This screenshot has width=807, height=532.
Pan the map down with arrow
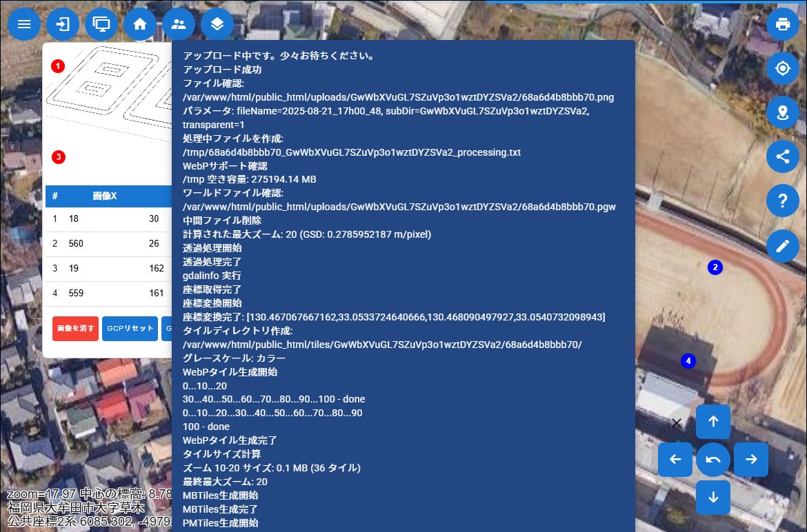pyautogui.click(x=713, y=497)
